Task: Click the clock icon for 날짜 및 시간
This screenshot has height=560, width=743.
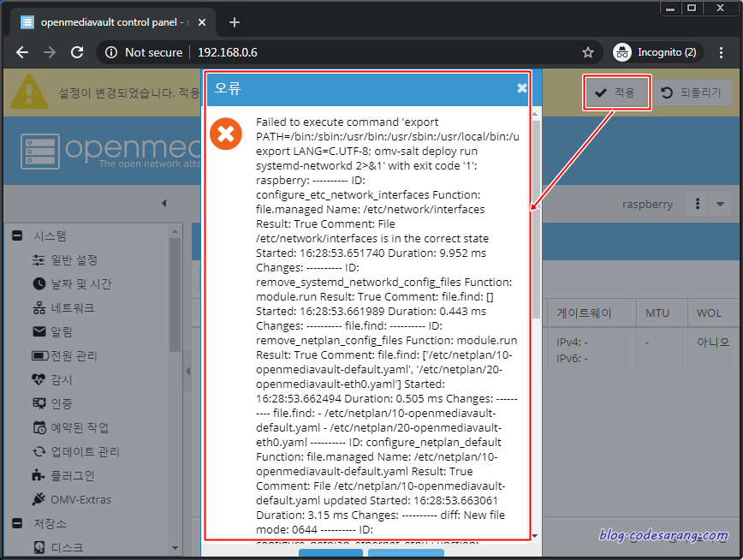Action: click(39, 283)
